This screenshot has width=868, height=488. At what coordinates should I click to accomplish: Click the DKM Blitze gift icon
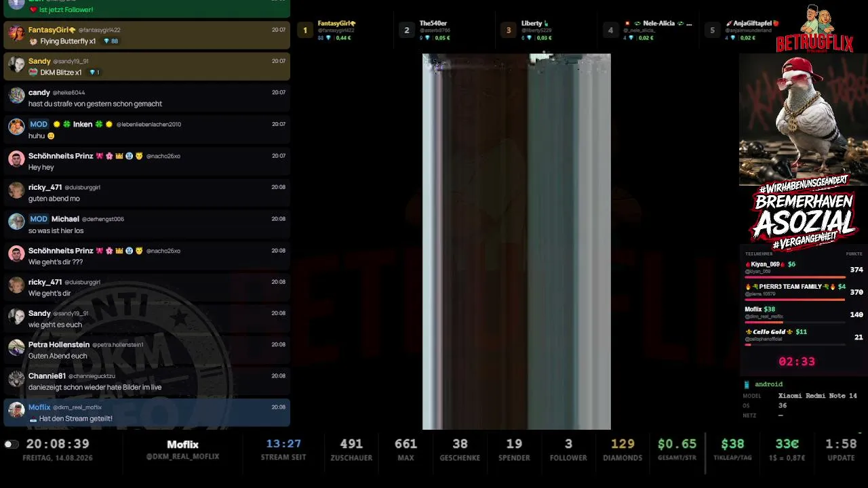[x=33, y=73]
